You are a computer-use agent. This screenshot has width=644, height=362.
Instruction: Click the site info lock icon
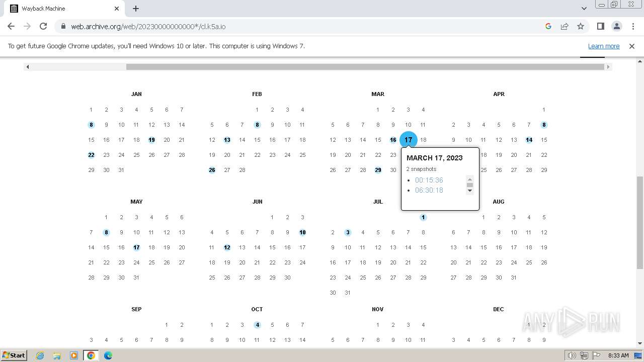coord(63,26)
